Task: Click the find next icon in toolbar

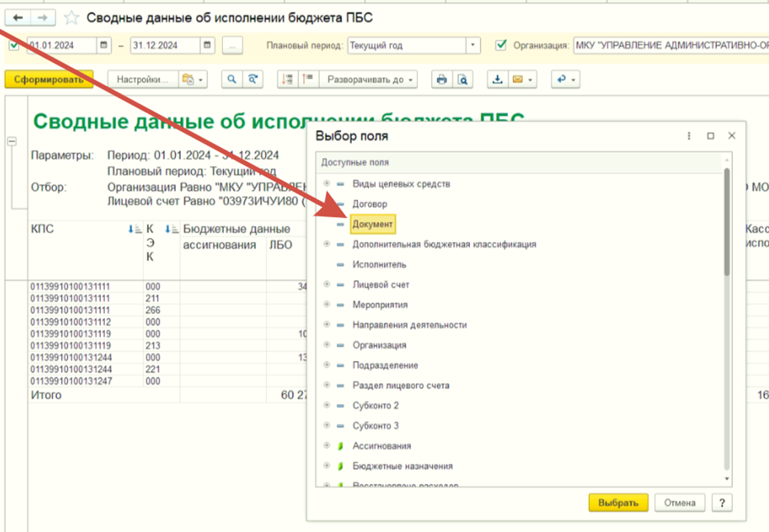Action: coord(253,79)
